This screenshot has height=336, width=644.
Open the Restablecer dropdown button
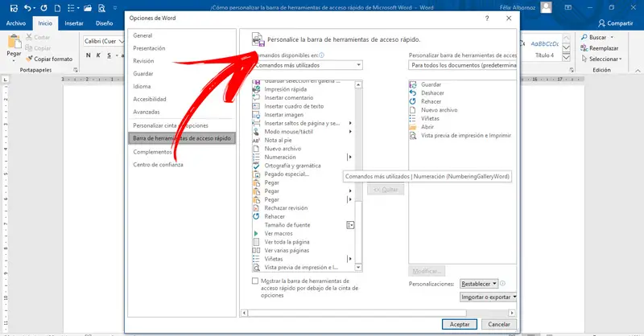(479, 284)
